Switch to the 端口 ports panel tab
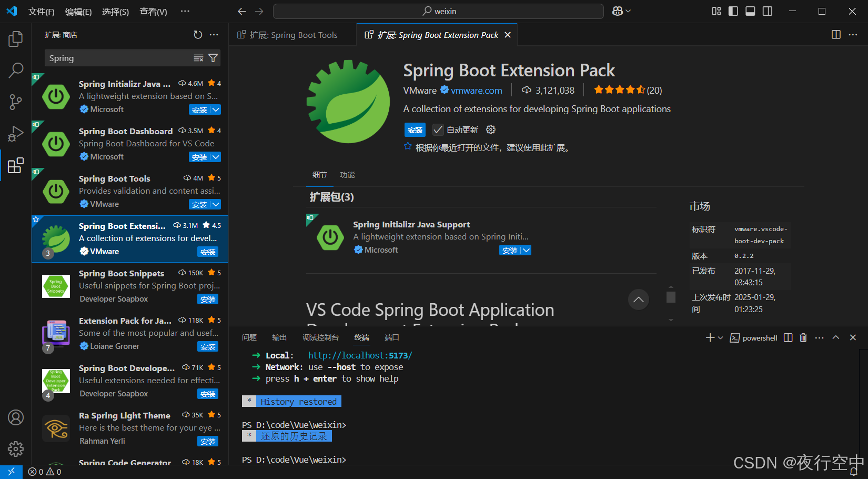The height and width of the screenshot is (479, 868). pos(392,337)
